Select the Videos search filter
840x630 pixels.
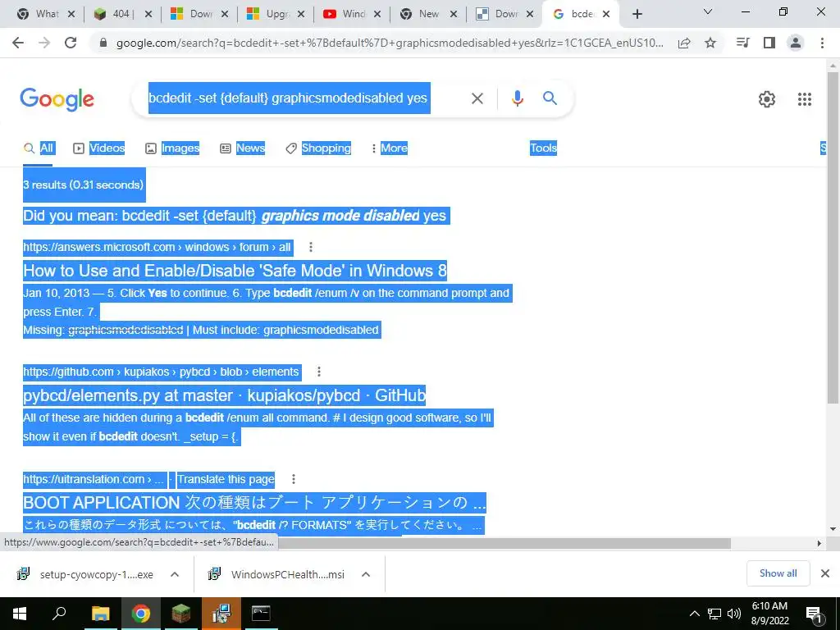tap(99, 148)
